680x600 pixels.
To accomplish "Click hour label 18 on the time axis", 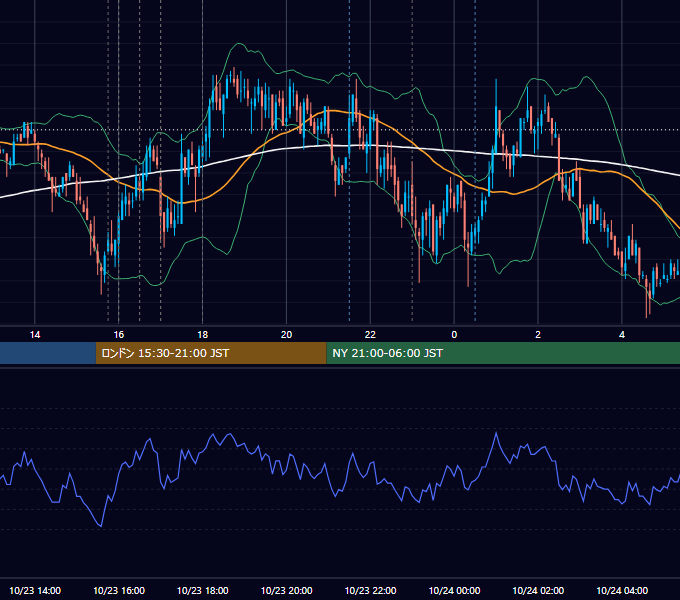I will 203,335.
